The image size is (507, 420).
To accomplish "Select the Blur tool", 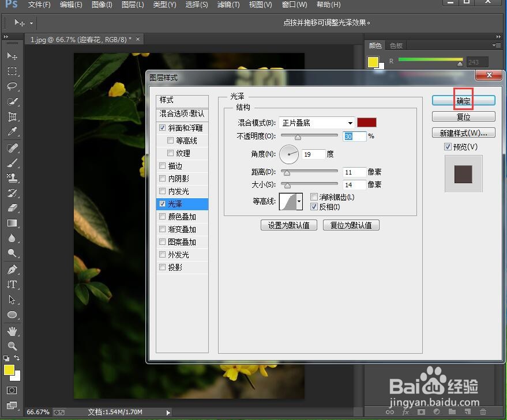I will (12, 238).
